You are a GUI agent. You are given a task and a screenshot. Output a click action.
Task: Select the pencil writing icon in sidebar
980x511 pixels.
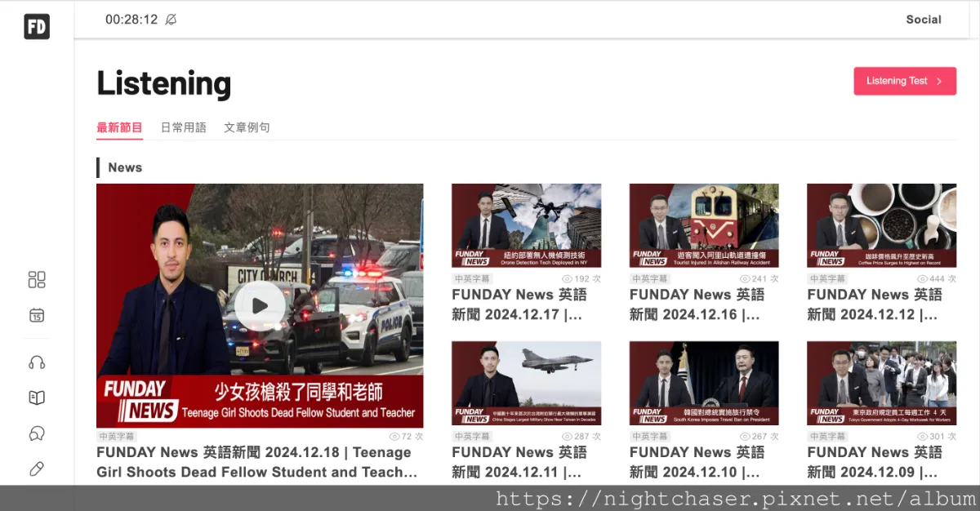37,469
